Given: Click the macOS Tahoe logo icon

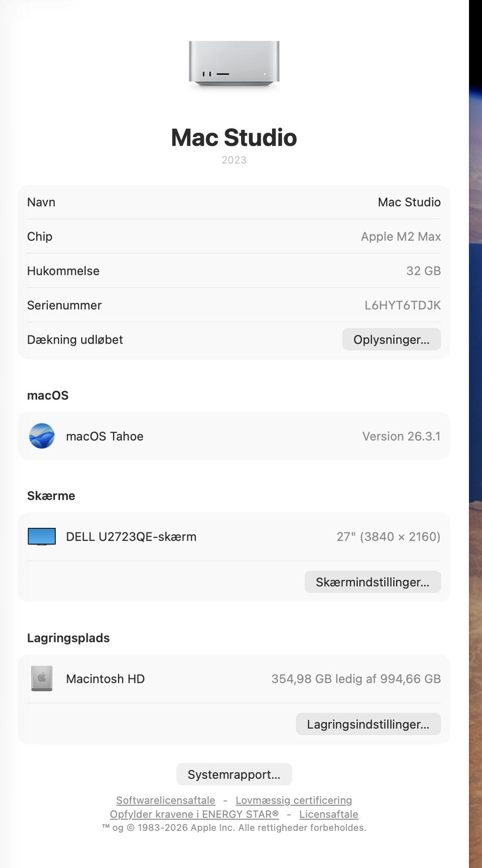Looking at the screenshot, I should click(42, 436).
